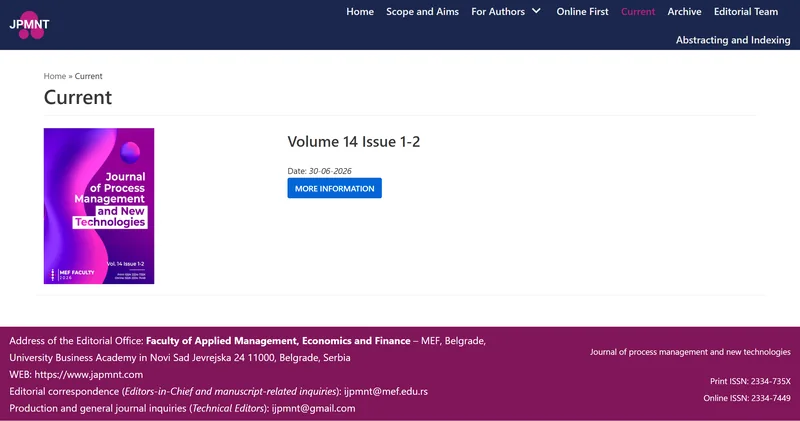Click the bold Faculty of Applied Management text
800x421 pixels.
coord(278,340)
